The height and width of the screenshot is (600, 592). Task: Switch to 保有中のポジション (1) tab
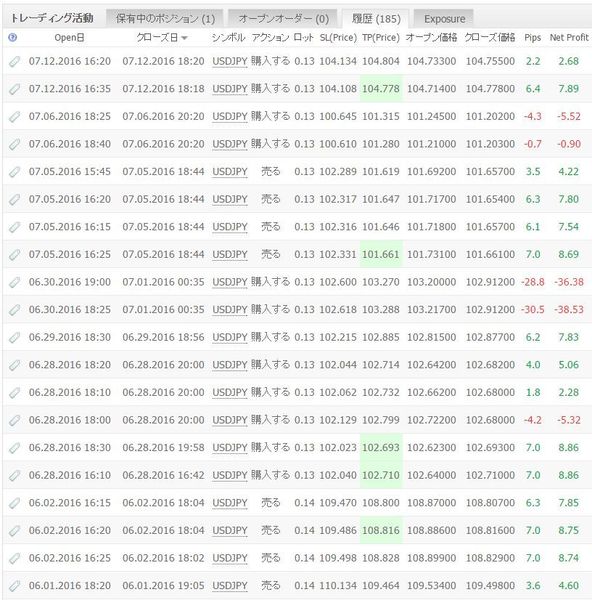point(165,18)
